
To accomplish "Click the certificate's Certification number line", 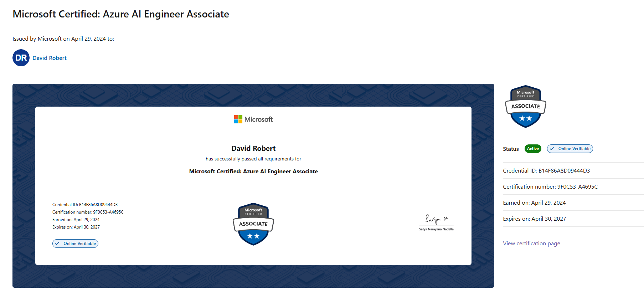I will click(x=88, y=212).
